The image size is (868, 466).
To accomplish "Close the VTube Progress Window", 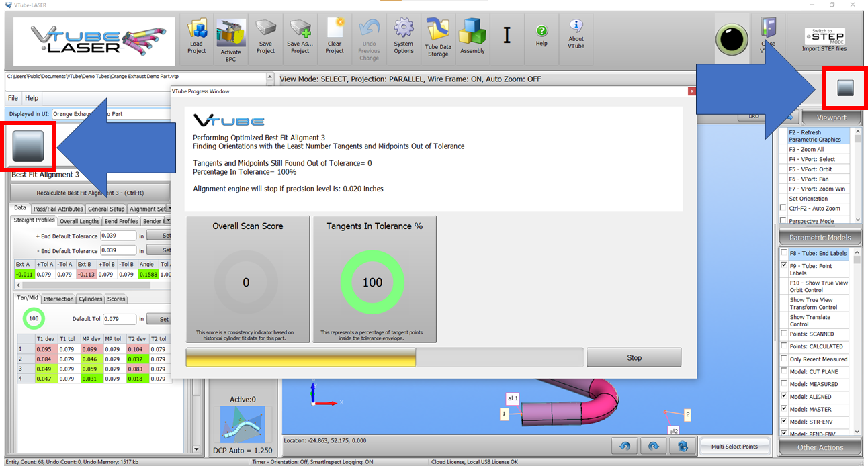I will coord(692,91).
